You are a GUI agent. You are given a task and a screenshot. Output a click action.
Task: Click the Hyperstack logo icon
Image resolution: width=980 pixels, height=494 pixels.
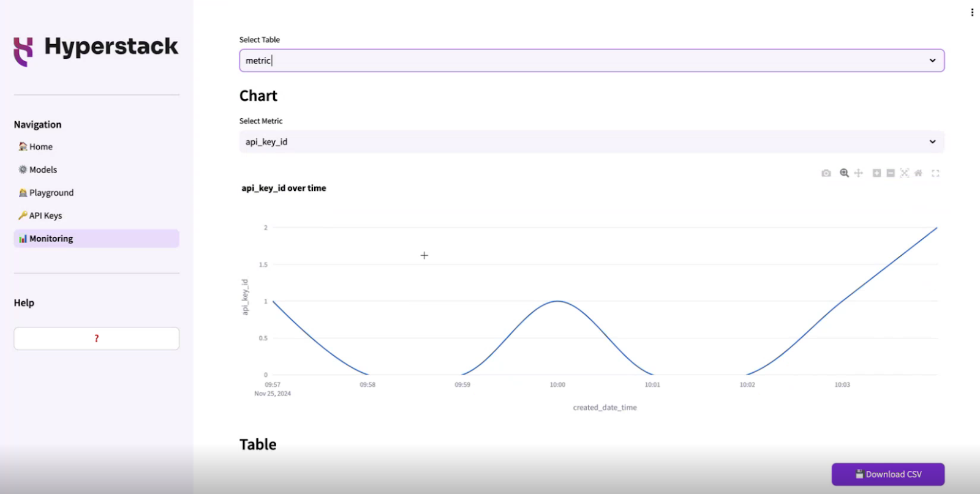coord(23,51)
